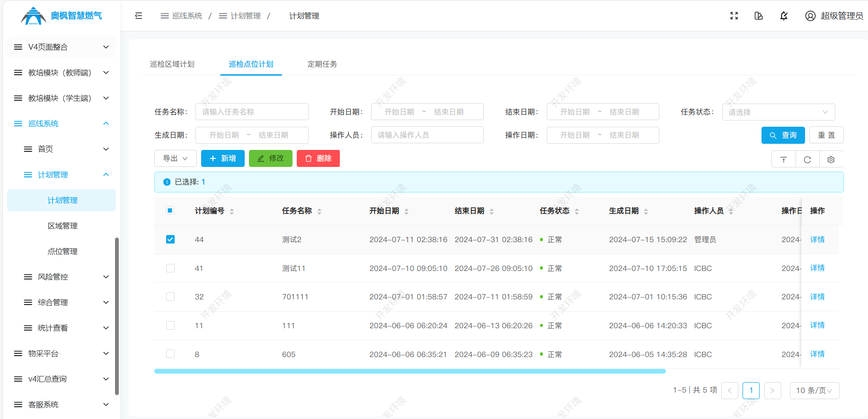Click the table density icon
Screen dimensions: 868x419
click(784, 159)
